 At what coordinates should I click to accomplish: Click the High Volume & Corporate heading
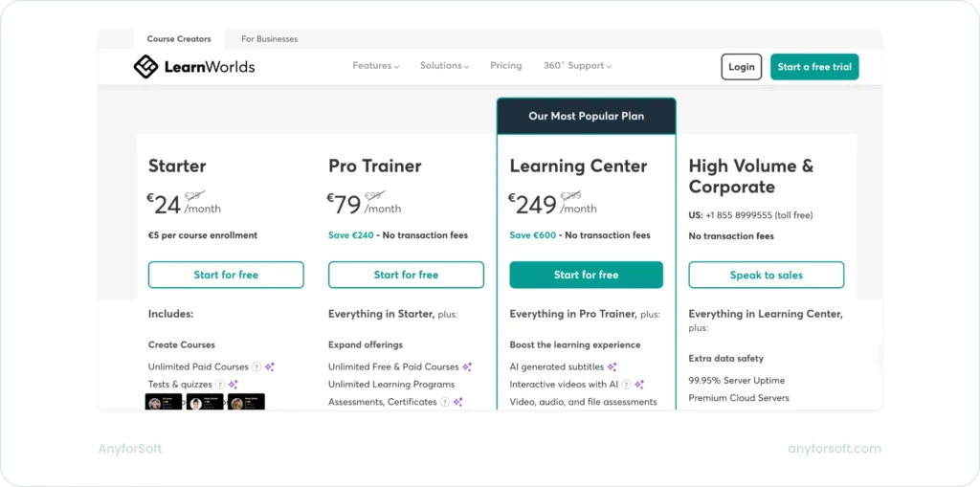pos(751,176)
